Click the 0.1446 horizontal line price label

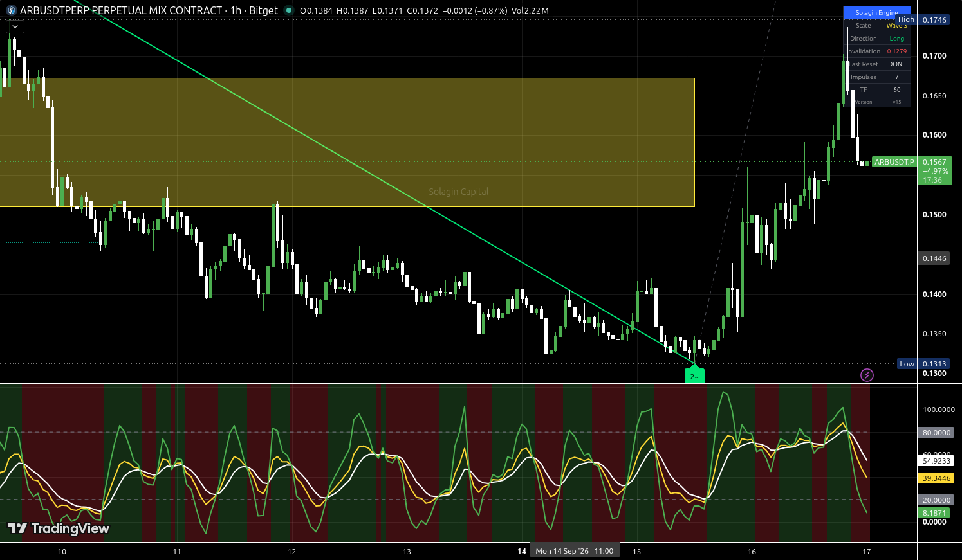pos(934,258)
